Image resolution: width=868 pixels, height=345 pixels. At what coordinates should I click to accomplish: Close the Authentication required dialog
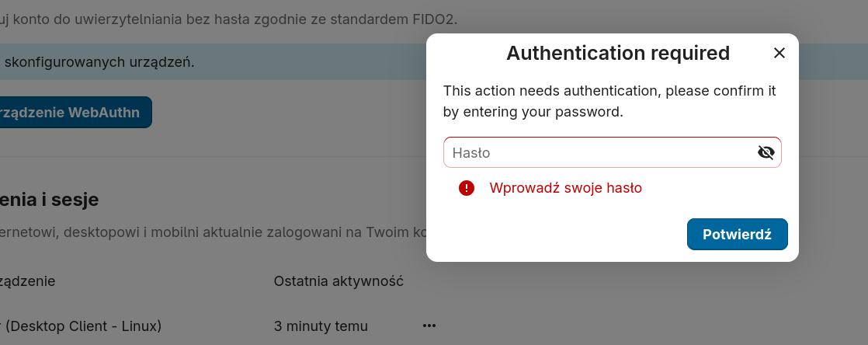coord(779,53)
